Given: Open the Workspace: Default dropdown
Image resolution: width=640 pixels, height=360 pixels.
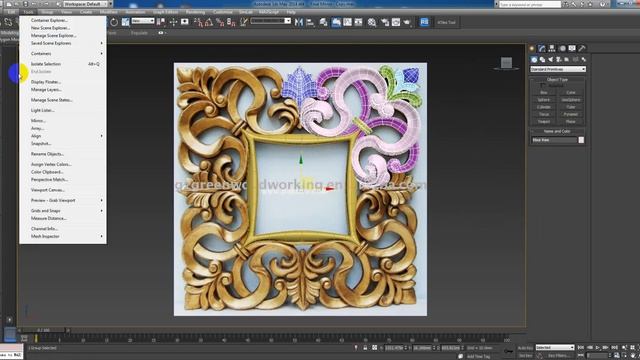Looking at the screenshot, I should pos(87,4).
